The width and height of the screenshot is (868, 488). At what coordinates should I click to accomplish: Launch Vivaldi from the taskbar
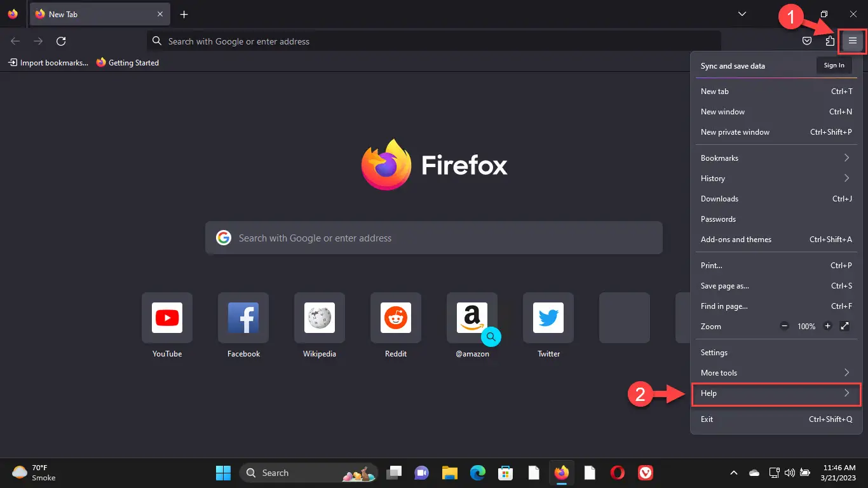point(646,473)
